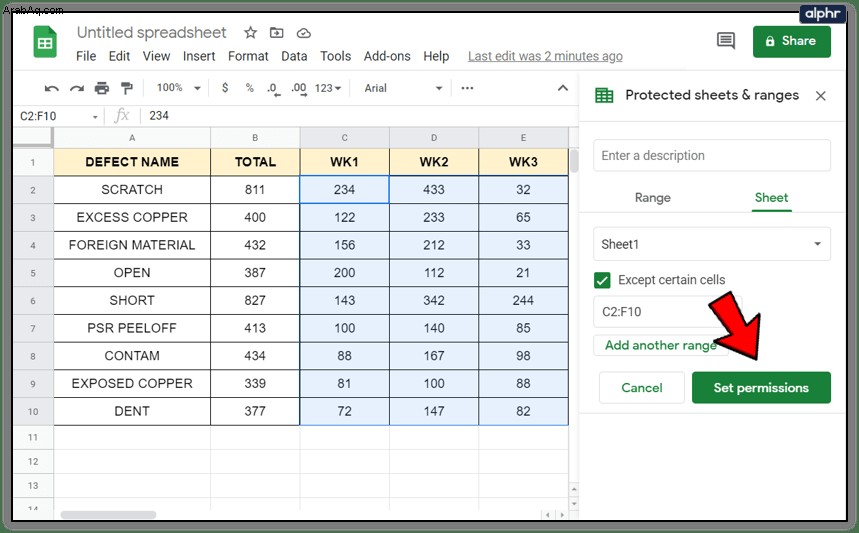Click the Share button
This screenshot has width=859, height=533.
792,41
